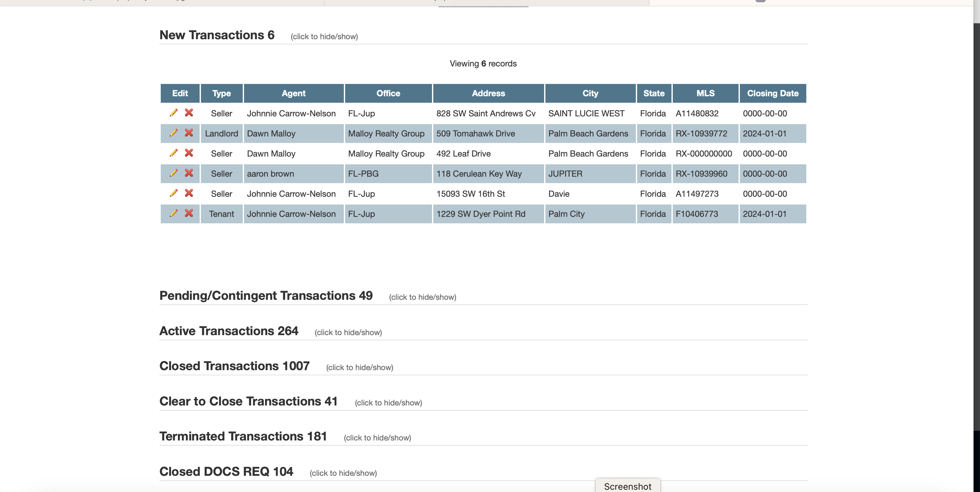Delete the 828 SW Saint Andrews Cv transaction
Viewport: 980px width, 492px height.
tap(189, 113)
